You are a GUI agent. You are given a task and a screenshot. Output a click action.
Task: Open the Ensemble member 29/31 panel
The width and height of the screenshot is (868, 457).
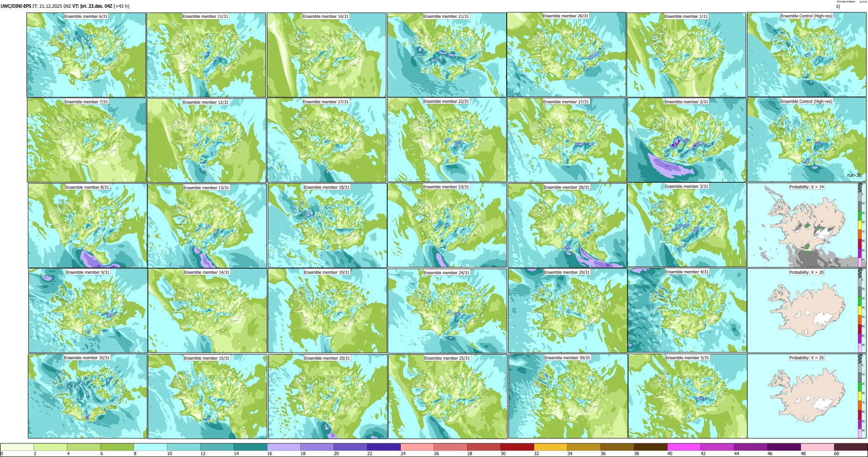pyautogui.click(x=567, y=311)
